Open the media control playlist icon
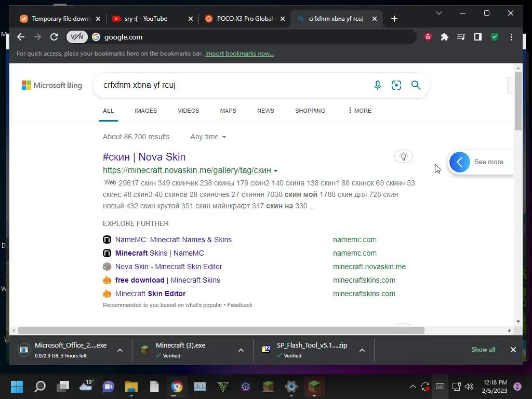The width and height of the screenshot is (532, 399). [x=461, y=37]
